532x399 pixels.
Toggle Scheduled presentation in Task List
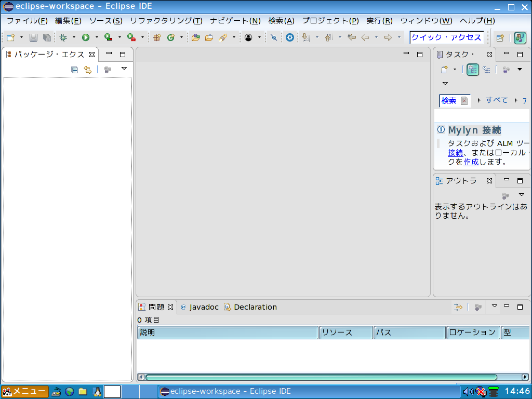point(486,70)
